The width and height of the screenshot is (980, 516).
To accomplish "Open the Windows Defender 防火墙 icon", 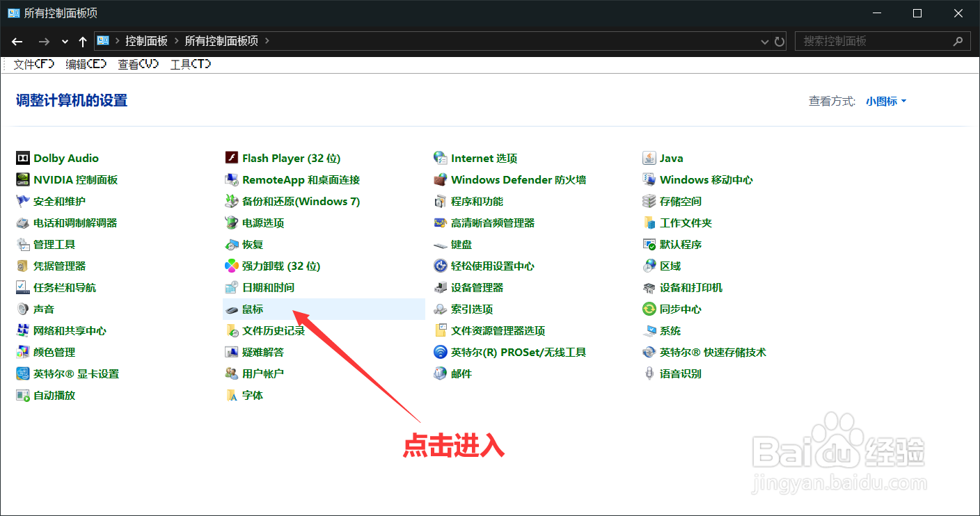I will pos(440,179).
